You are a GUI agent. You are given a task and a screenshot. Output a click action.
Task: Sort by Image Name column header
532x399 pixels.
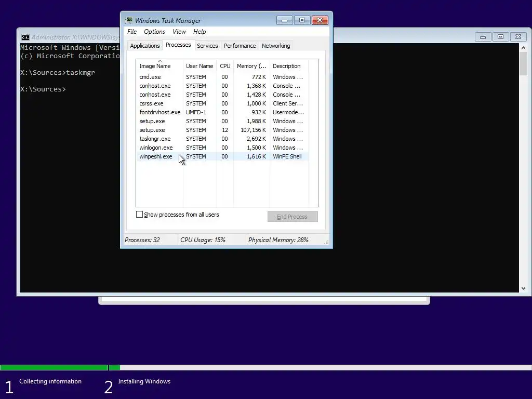pyautogui.click(x=159, y=66)
